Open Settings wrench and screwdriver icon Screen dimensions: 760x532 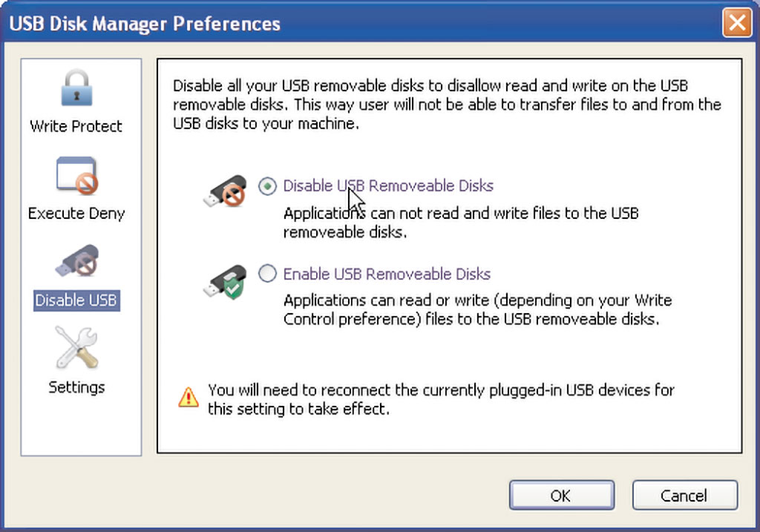point(76,347)
